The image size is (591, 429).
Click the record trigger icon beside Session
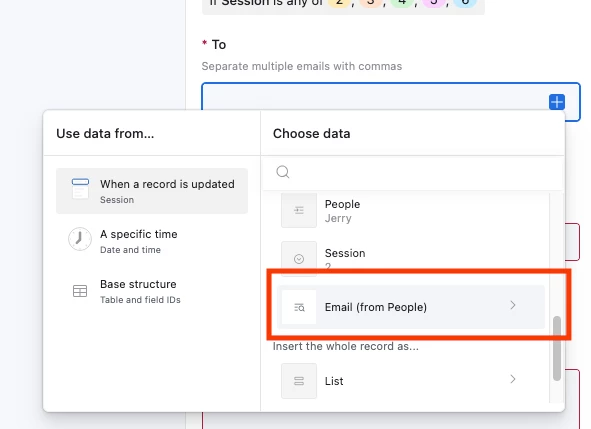click(x=80, y=188)
